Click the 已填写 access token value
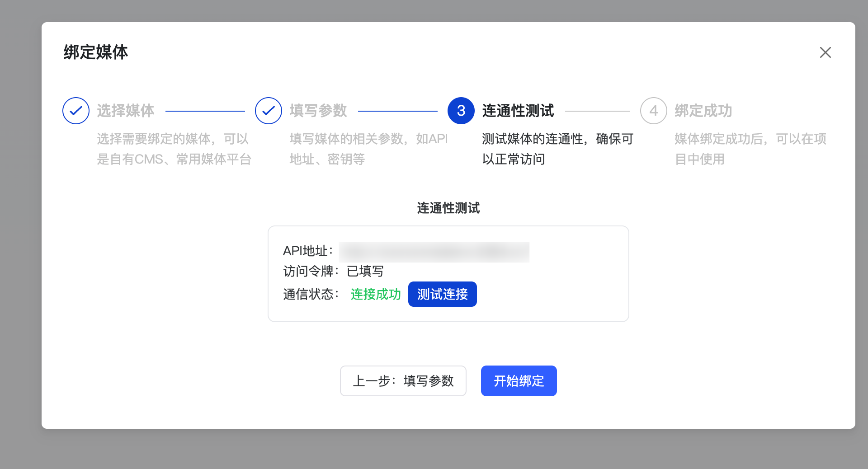 tap(365, 271)
